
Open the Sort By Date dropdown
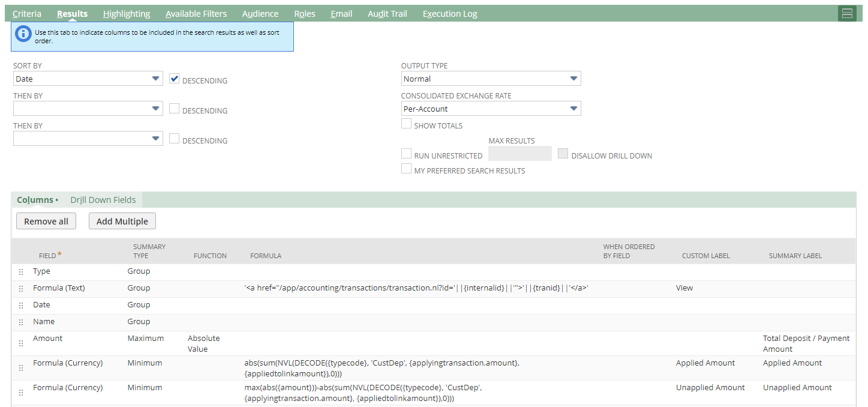coord(88,79)
